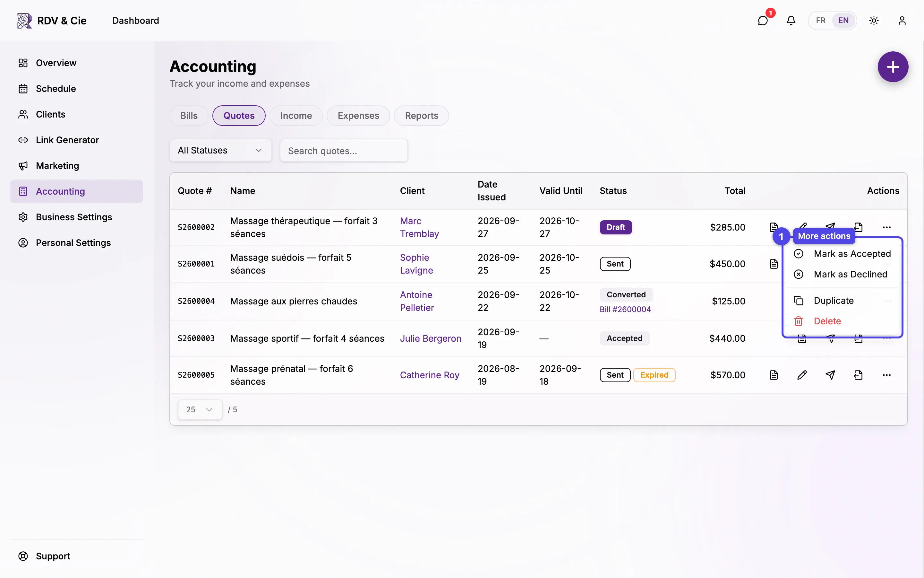Click the $450.00 total

tap(727, 264)
